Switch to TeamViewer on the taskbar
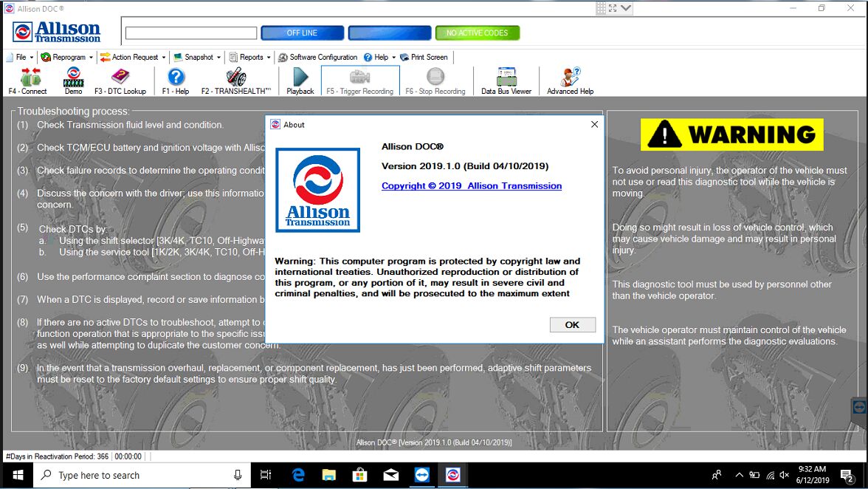This screenshot has width=868, height=489. (x=422, y=475)
